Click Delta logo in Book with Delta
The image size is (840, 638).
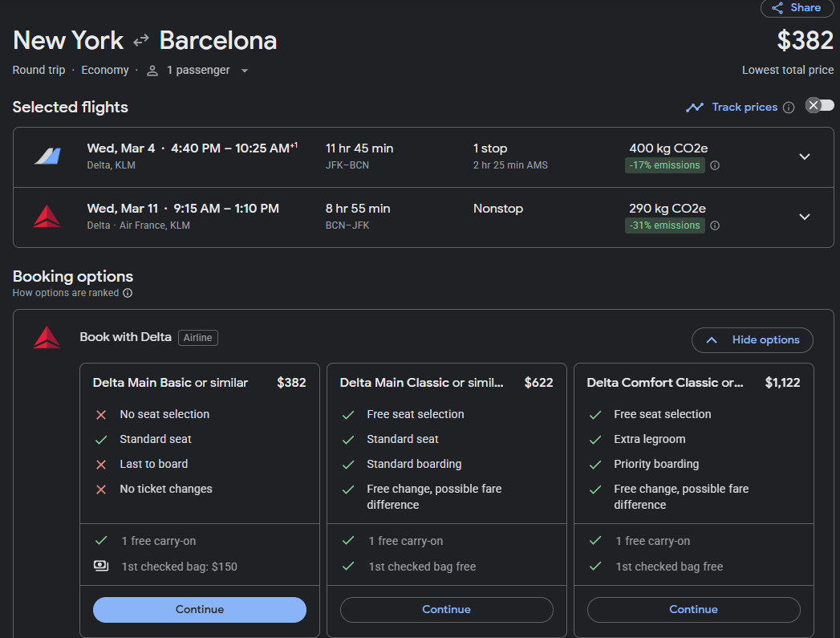[x=47, y=338]
